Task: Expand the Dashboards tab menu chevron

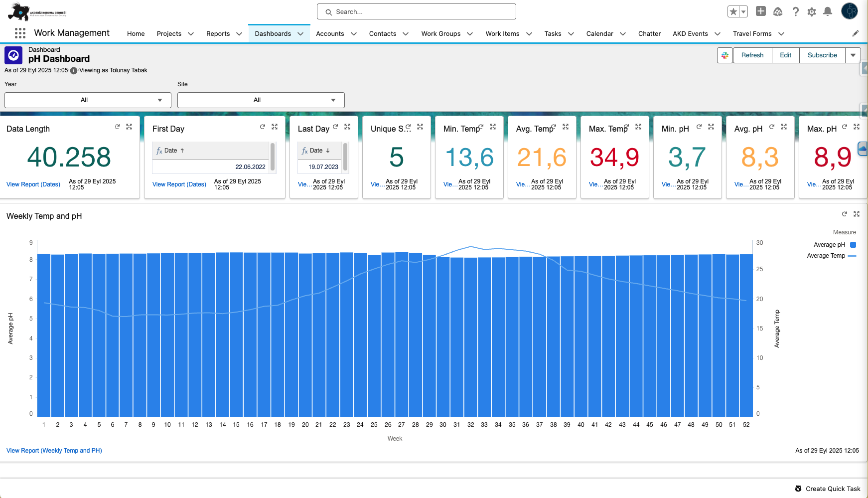Action: point(300,34)
